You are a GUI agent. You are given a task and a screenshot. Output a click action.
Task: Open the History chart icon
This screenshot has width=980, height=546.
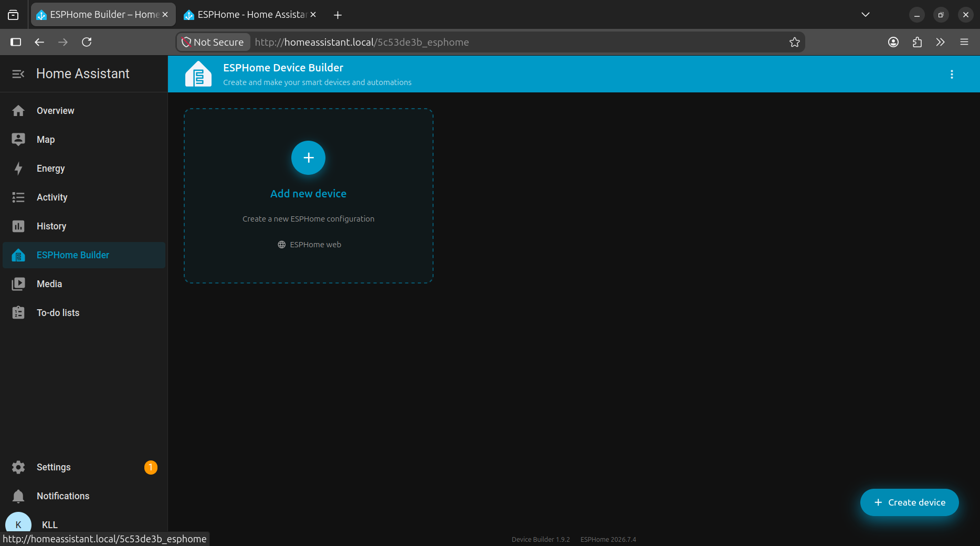[x=18, y=226]
